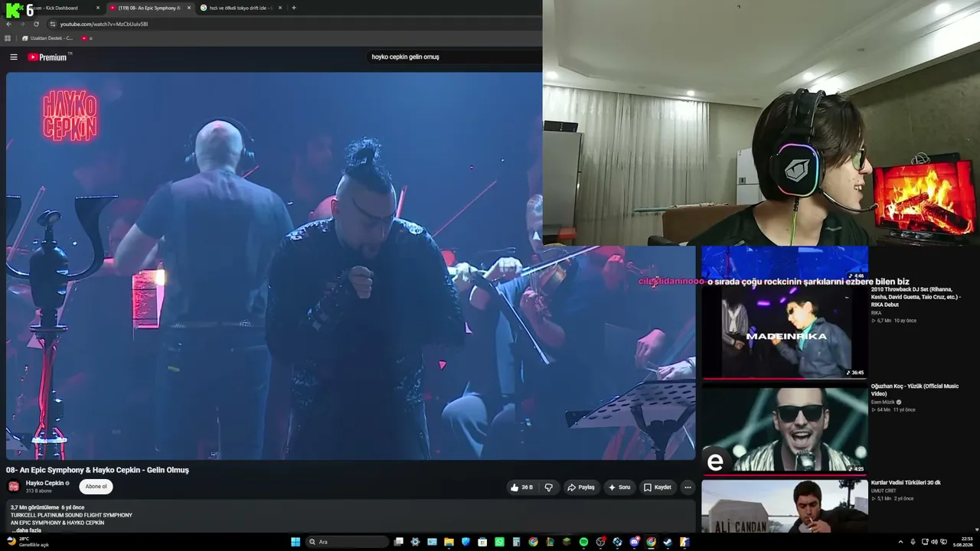Open the Windows Start menu
The height and width of the screenshot is (551, 980).
(296, 542)
